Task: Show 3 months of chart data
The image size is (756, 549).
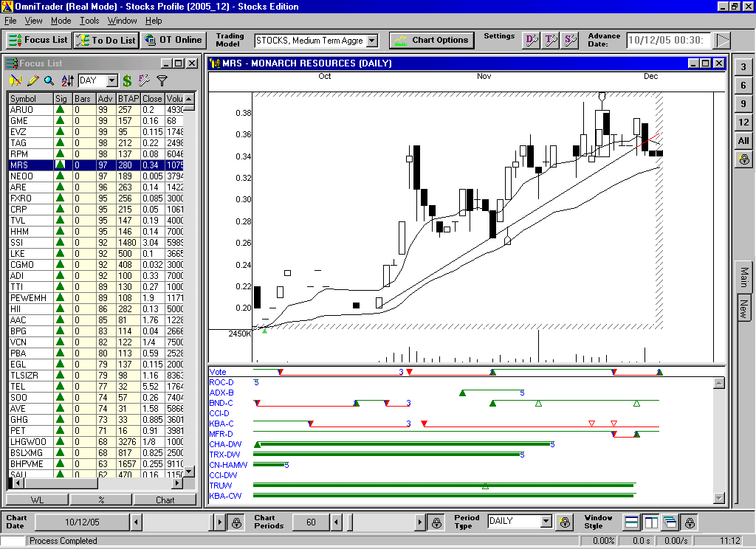Action: (x=743, y=67)
